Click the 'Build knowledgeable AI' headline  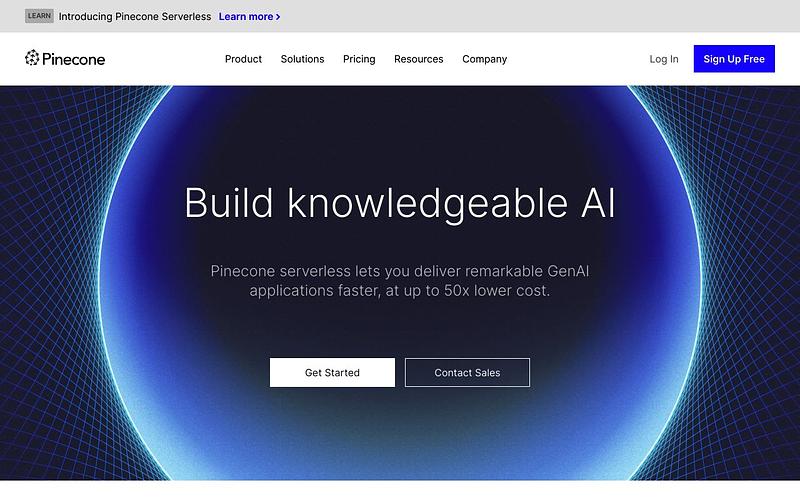pyautogui.click(x=400, y=204)
